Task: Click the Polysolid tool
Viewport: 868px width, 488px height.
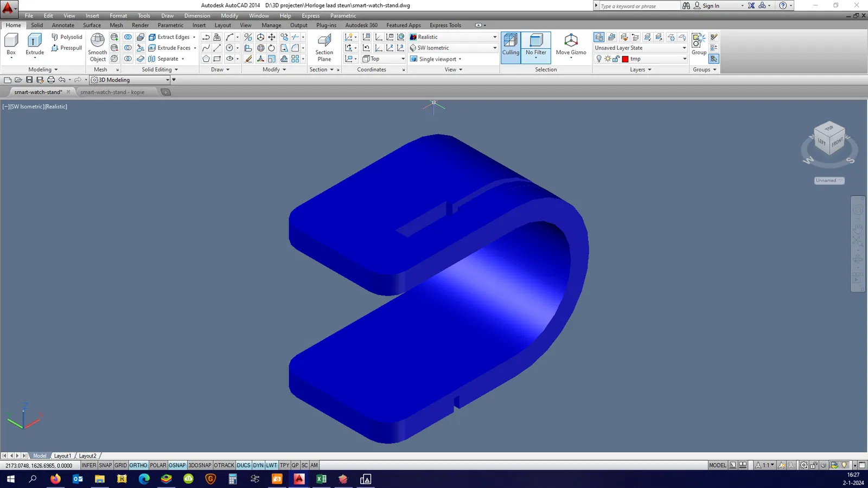Action: click(67, 37)
